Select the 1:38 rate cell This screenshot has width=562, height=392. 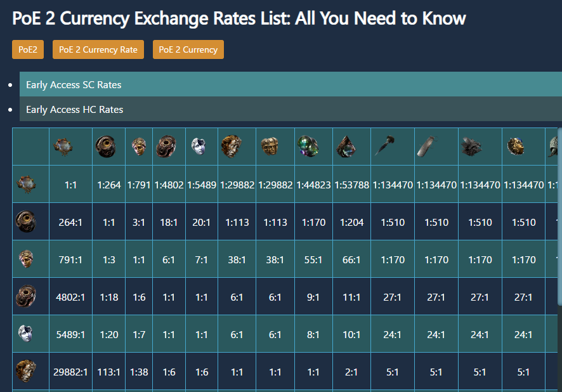click(x=139, y=372)
